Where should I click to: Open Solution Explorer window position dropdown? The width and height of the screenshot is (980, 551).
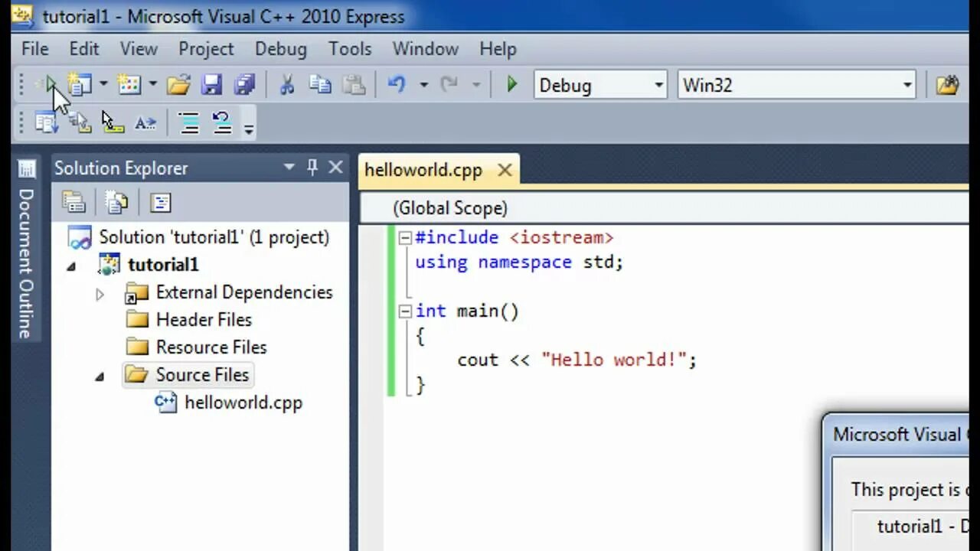click(x=289, y=167)
